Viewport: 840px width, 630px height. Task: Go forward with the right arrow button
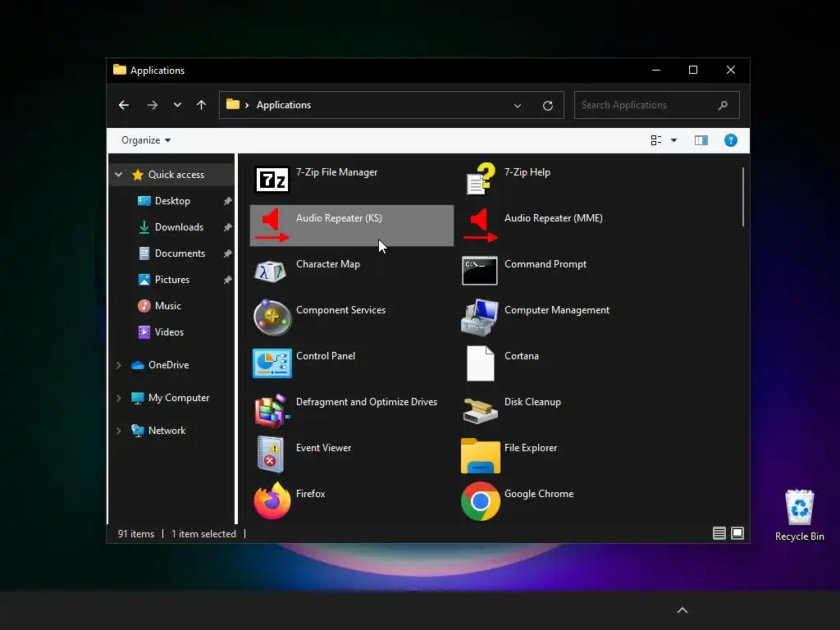click(152, 105)
